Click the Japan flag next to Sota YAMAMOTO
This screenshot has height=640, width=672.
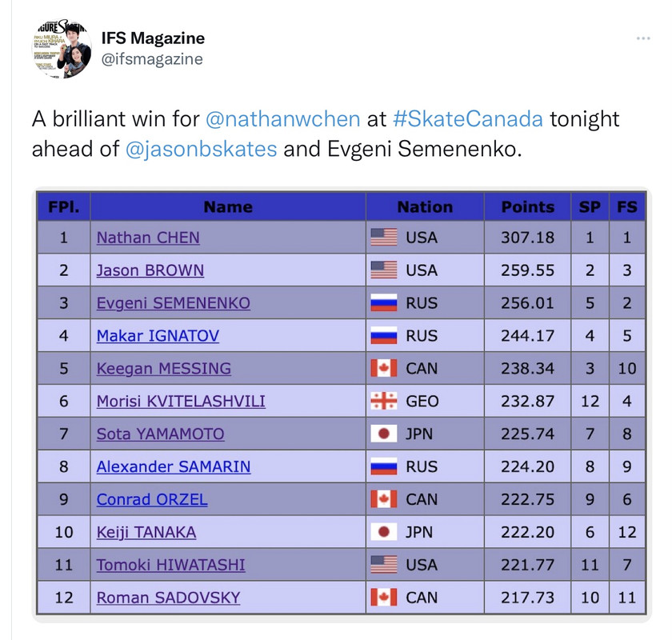point(383,434)
